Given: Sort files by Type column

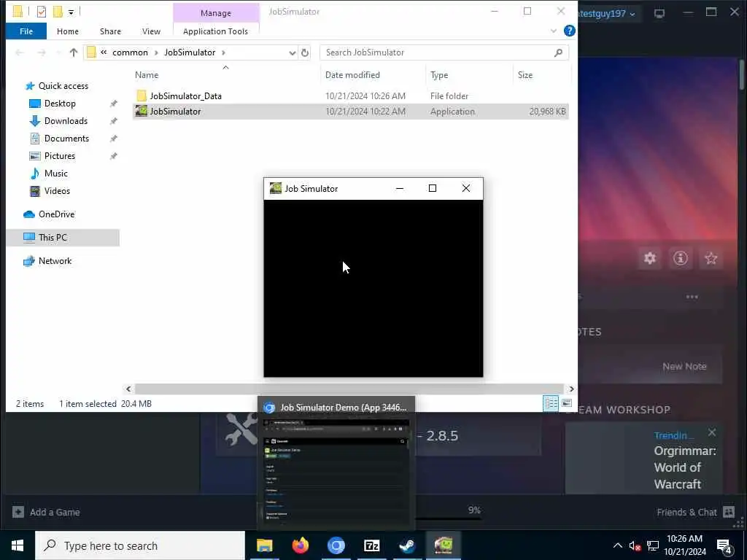Looking at the screenshot, I should [x=438, y=75].
